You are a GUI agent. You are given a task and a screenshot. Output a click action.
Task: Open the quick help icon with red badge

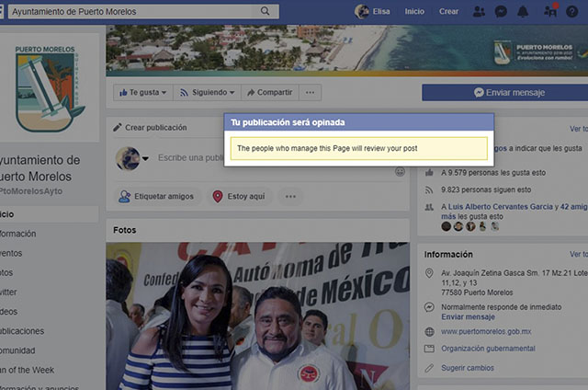pos(550,11)
